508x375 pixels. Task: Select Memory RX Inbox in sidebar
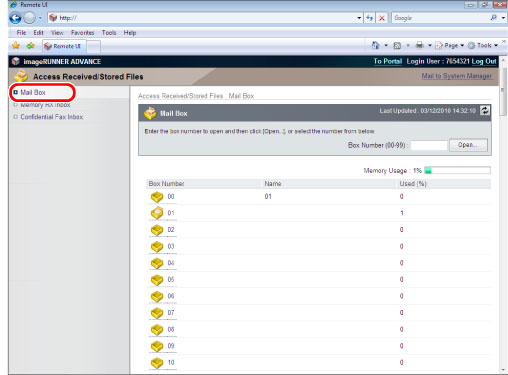(x=45, y=105)
